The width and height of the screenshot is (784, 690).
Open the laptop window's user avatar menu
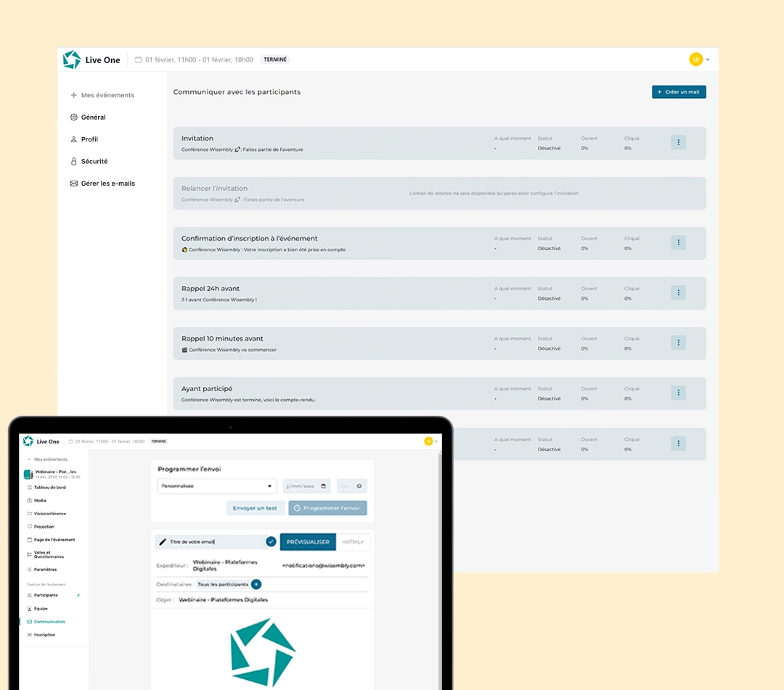click(430, 441)
